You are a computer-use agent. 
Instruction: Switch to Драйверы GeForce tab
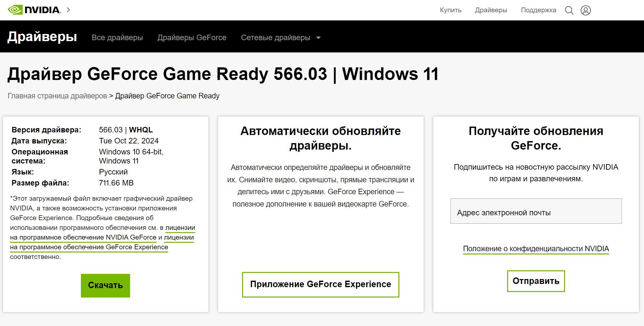192,38
